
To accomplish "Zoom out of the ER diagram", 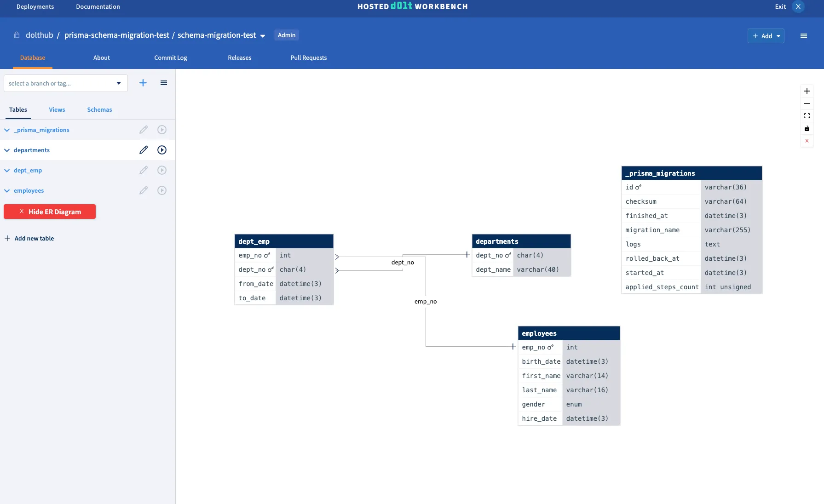I will pyautogui.click(x=807, y=103).
